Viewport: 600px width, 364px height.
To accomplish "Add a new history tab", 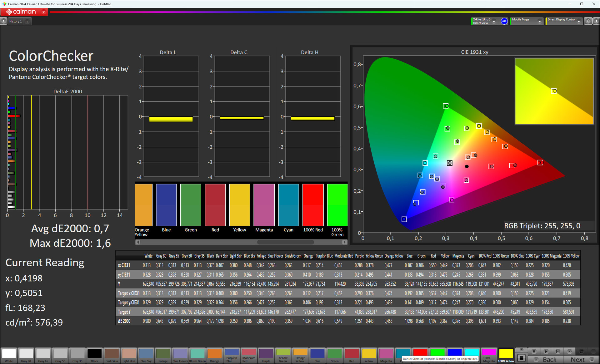I will (27, 22).
